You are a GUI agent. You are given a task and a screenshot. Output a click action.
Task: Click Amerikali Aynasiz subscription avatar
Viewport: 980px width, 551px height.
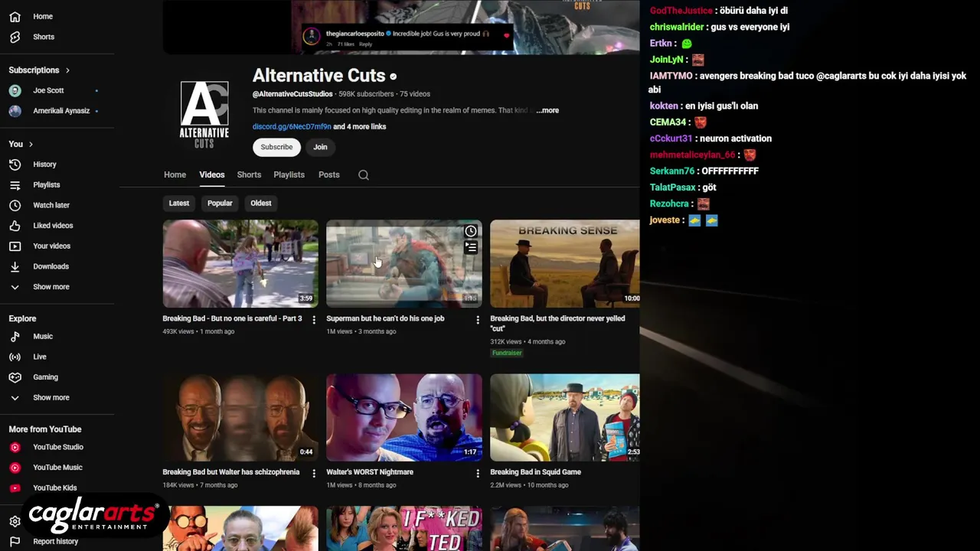15,111
